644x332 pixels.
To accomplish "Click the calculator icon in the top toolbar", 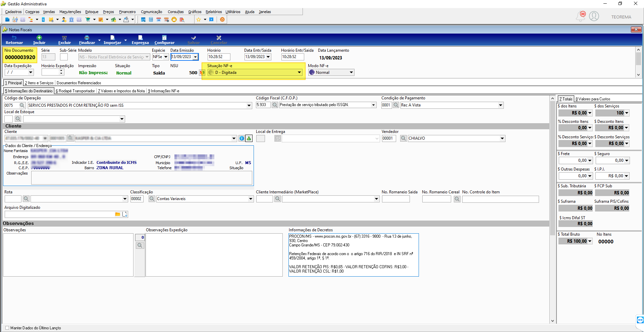I will (151, 19).
